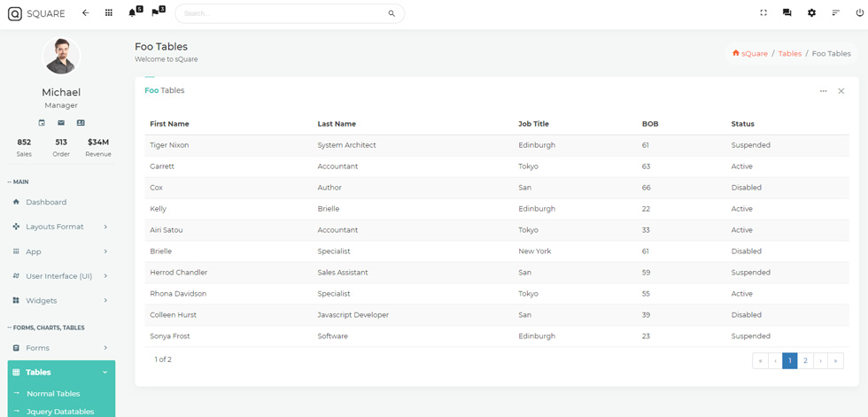The width and height of the screenshot is (868, 417).
Task: Go to previous page arrow
Action: point(776,360)
